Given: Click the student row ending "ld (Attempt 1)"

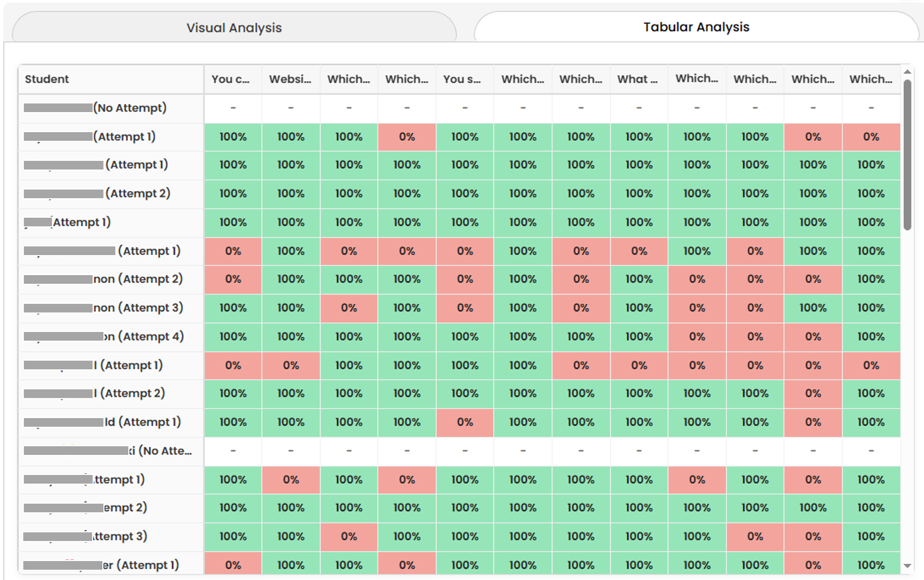Looking at the screenshot, I should click(142, 422).
